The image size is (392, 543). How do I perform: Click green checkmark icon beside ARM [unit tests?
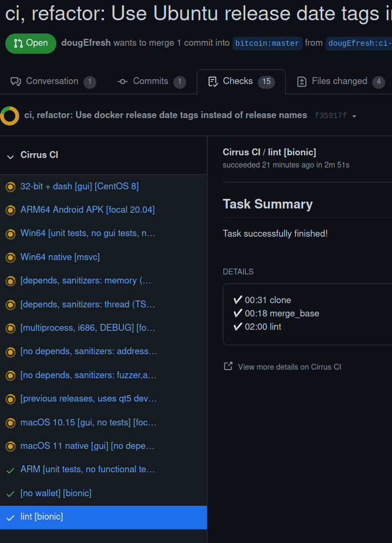pos(11,470)
